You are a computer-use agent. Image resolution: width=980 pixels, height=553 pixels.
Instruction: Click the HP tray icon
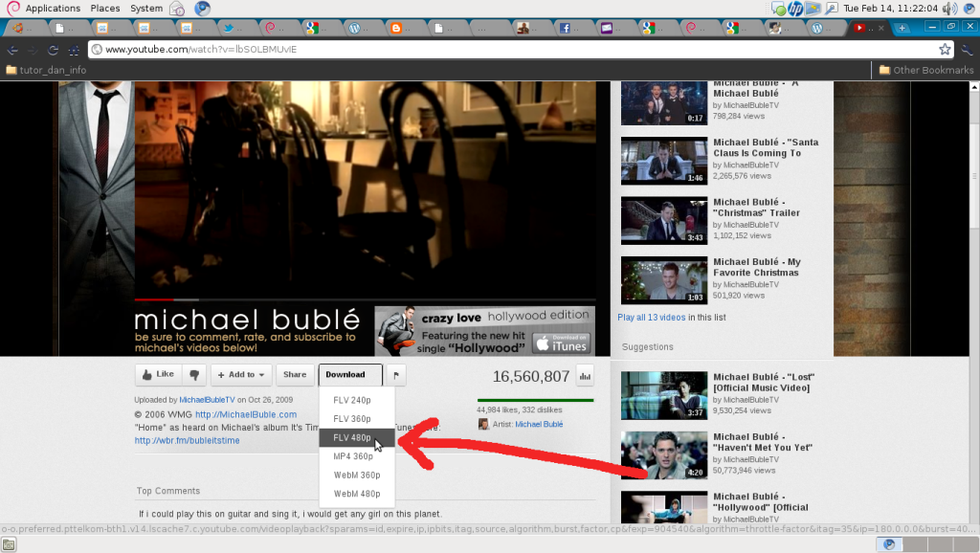[x=795, y=8]
